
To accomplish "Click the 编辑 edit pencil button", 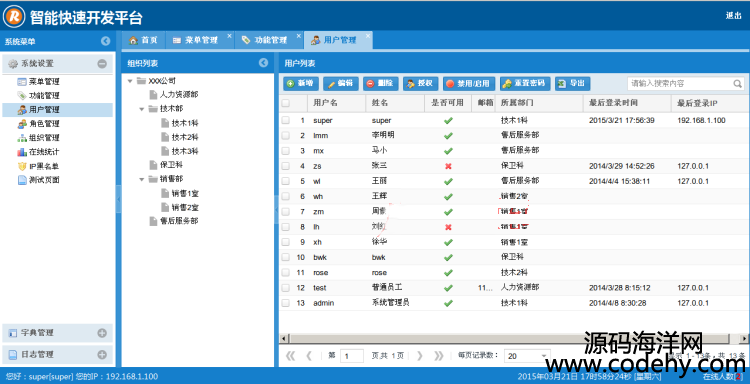I will 341,83.
